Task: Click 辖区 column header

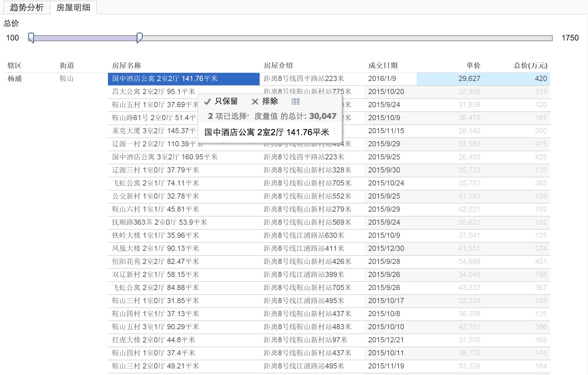Action: coord(14,65)
